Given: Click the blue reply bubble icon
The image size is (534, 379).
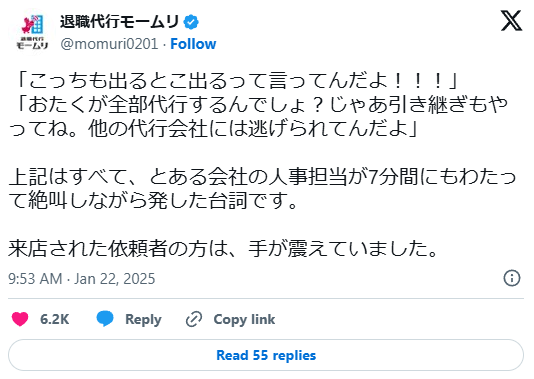Looking at the screenshot, I should pos(105,319).
